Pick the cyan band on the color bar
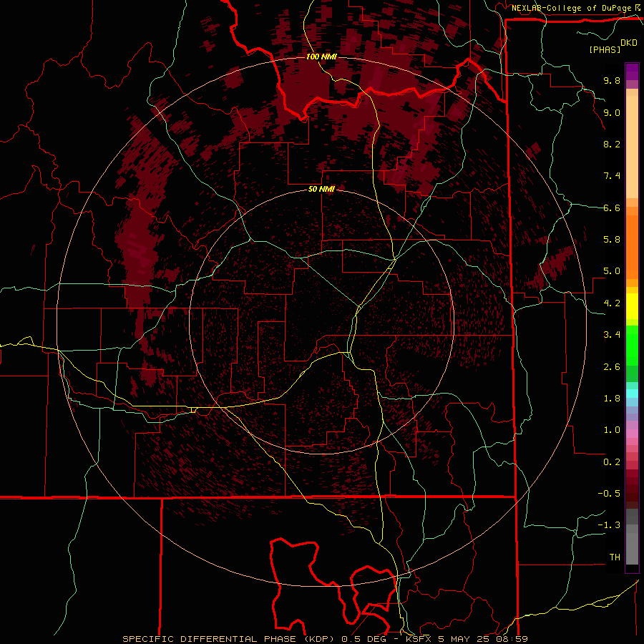This screenshot has height=644, width=644. pyautogui.click(x=632, y=394)
